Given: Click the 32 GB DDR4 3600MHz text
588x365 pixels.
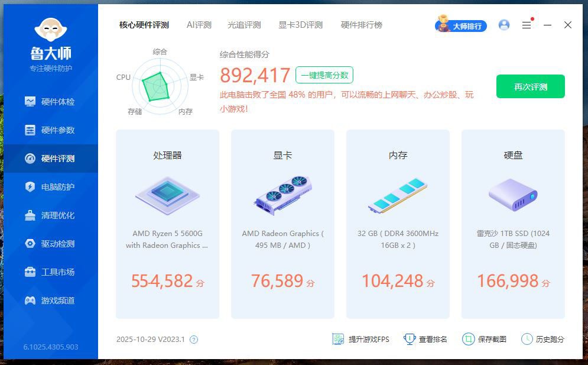Looking at the screenshot, I should coord(398,239).
